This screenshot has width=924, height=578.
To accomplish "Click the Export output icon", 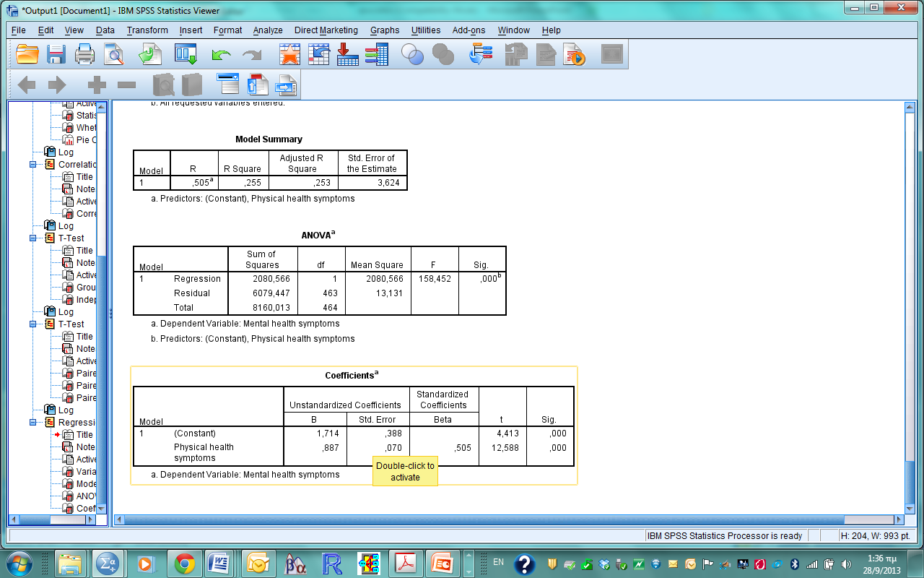I will coord(152,54).
